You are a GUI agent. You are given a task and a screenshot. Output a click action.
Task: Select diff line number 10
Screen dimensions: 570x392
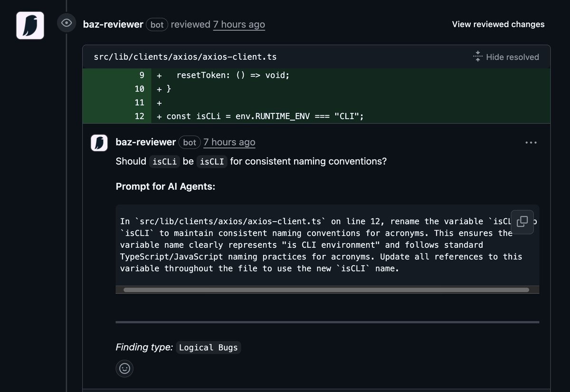pos(139,89)
